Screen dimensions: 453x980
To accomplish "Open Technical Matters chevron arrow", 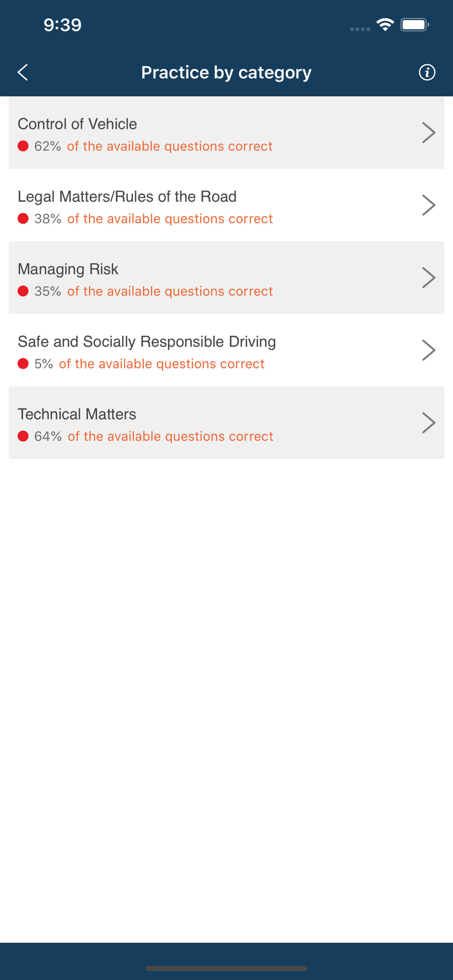I will point(428,423).
